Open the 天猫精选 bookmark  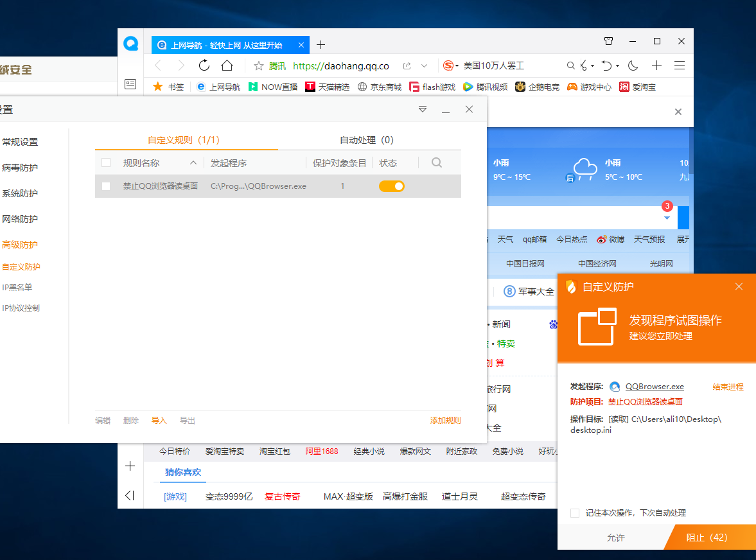328,87
